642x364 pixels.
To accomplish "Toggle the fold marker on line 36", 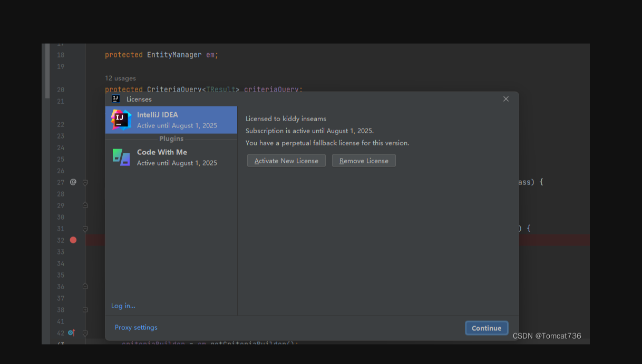I will 85,287.
